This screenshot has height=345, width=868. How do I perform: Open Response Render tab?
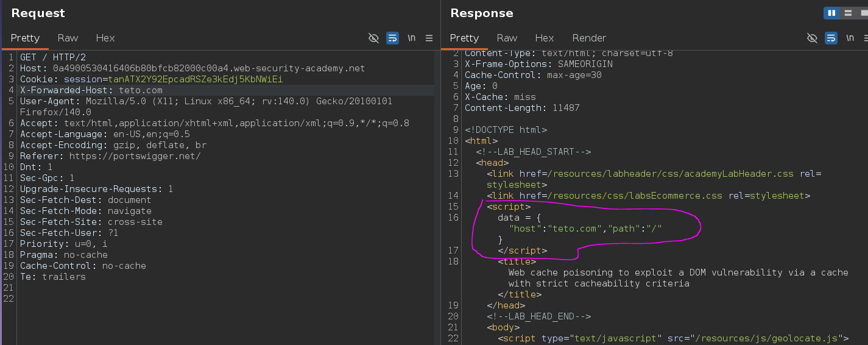[x=589, y=38]
